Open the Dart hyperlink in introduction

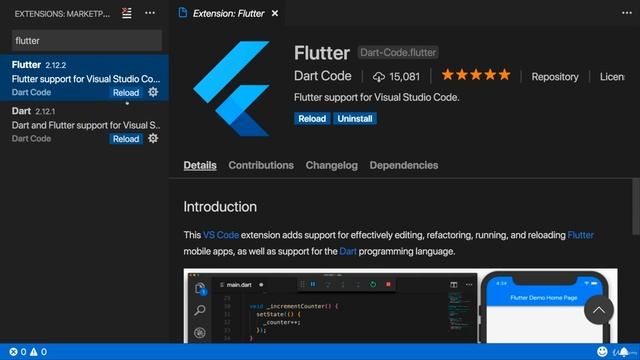348,251
